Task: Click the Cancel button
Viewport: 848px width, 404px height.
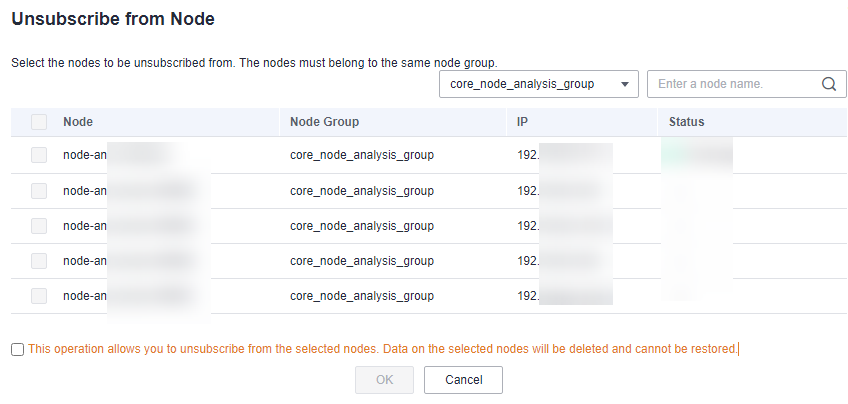Action: click(x=463, y=380)
